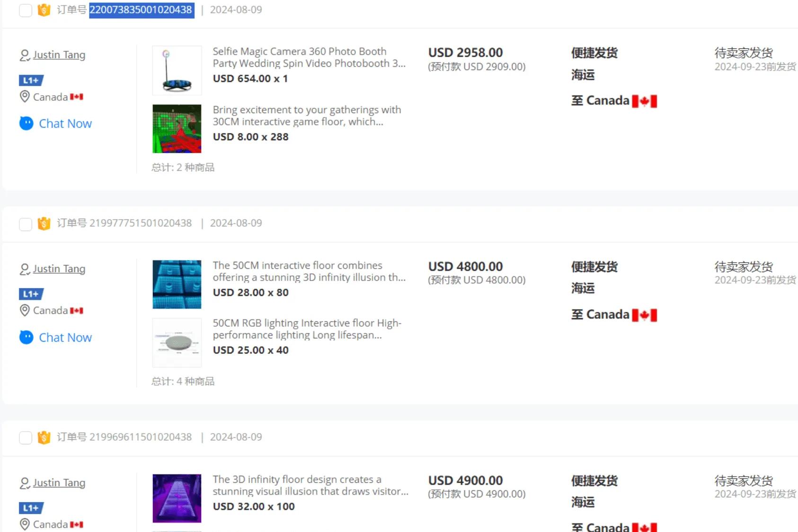This screenshot has width=798, height=532.
Task: Click the chat bubble icon in the first order
Action: pos(27,124)
